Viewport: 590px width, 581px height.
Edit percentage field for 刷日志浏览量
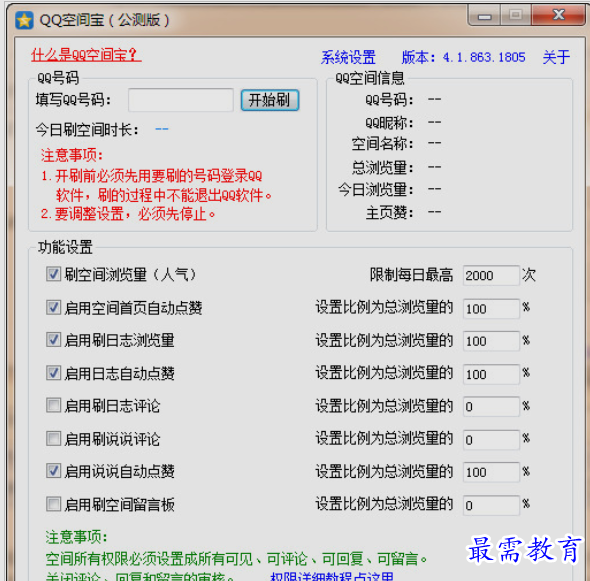click(491, 341)
